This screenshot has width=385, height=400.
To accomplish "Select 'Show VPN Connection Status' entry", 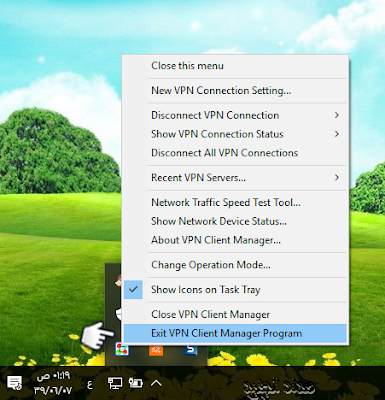I will pos(235,134).
